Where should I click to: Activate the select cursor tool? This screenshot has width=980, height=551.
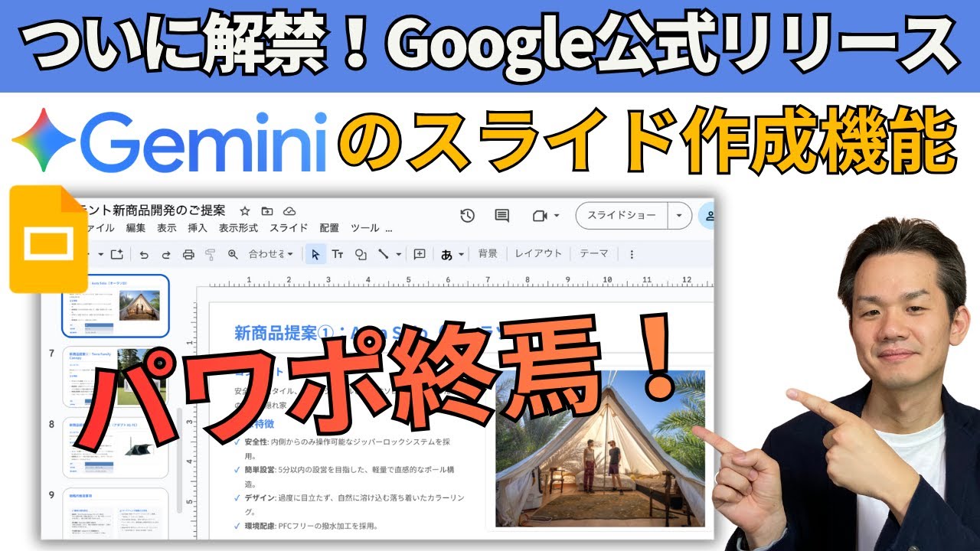click(315, 255)
